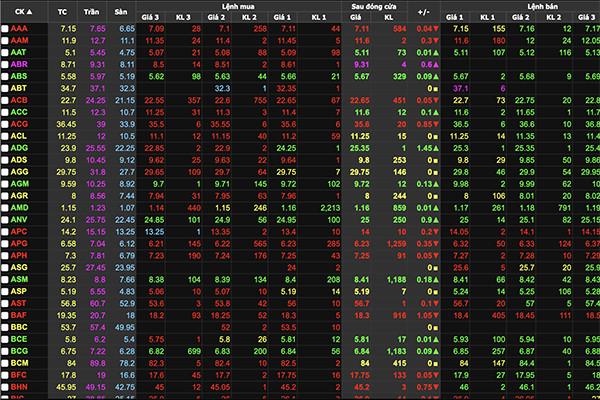Image resolution: width=600 pixels, height=400 pixels.
Task: Open the ADS stock symbol
Action: (x=19, y=160)
